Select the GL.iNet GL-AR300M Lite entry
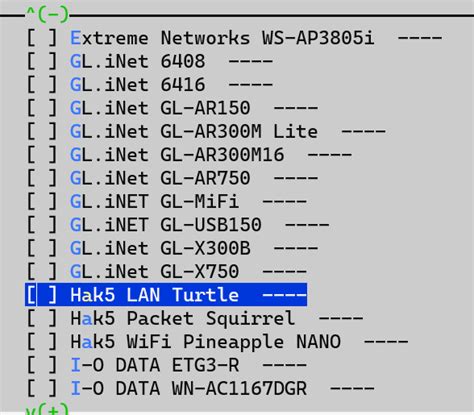This screenshot has width=474, height=415. coord(206,131)
